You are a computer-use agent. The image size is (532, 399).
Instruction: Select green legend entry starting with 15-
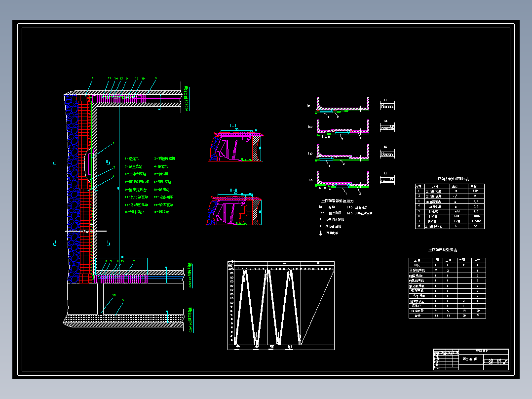point(134,212)
